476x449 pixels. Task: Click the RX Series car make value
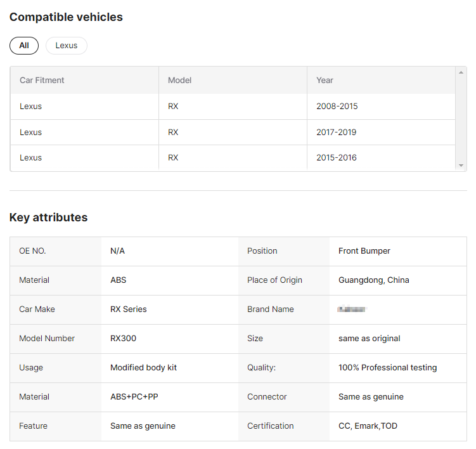[x=128, y=309]
